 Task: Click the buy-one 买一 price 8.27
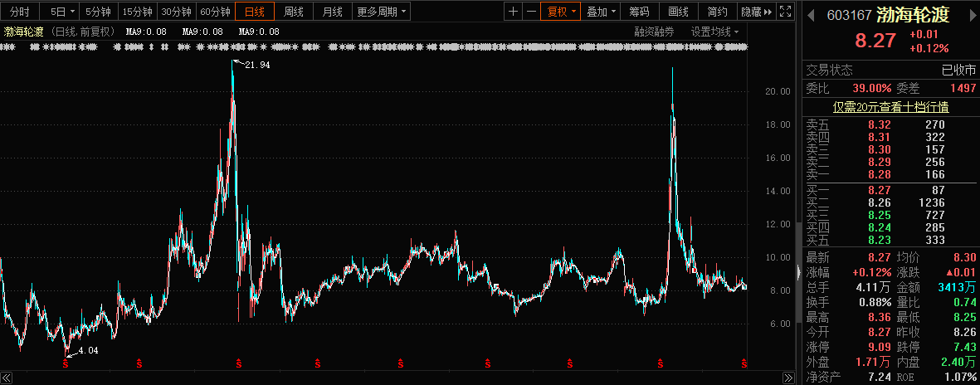880,190
